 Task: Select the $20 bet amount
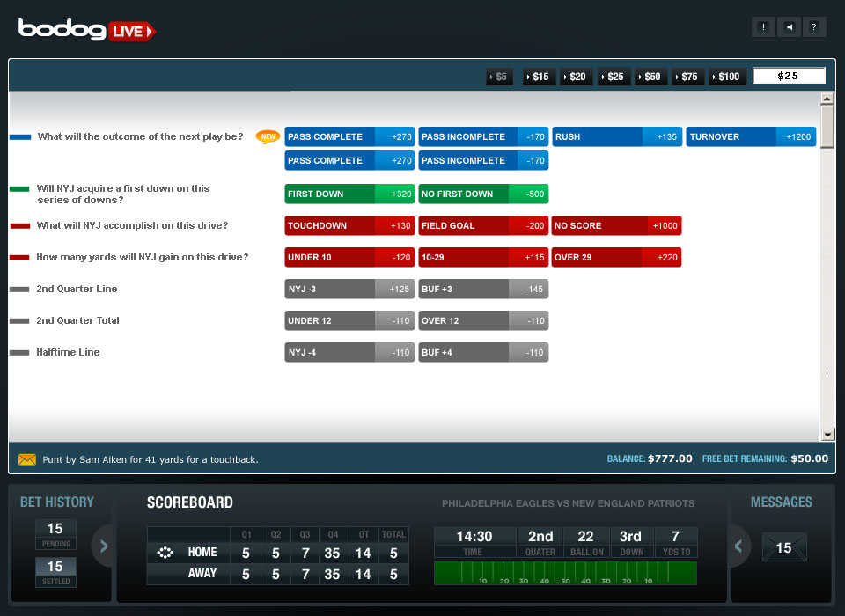coord(575,77)
